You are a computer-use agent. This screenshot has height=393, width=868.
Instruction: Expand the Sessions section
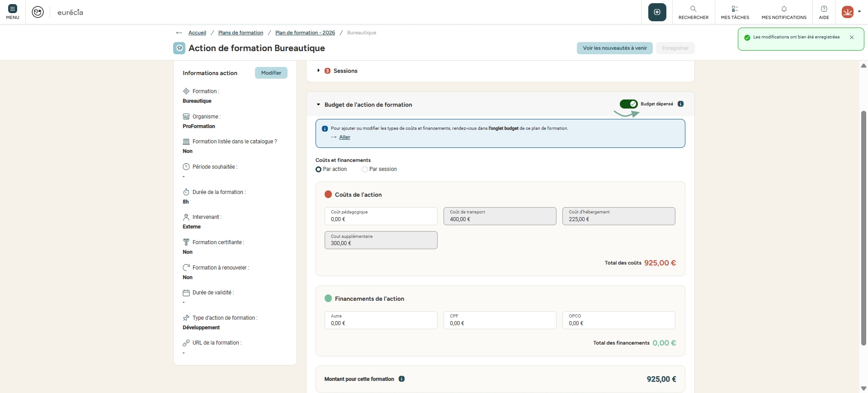(319, 71)
